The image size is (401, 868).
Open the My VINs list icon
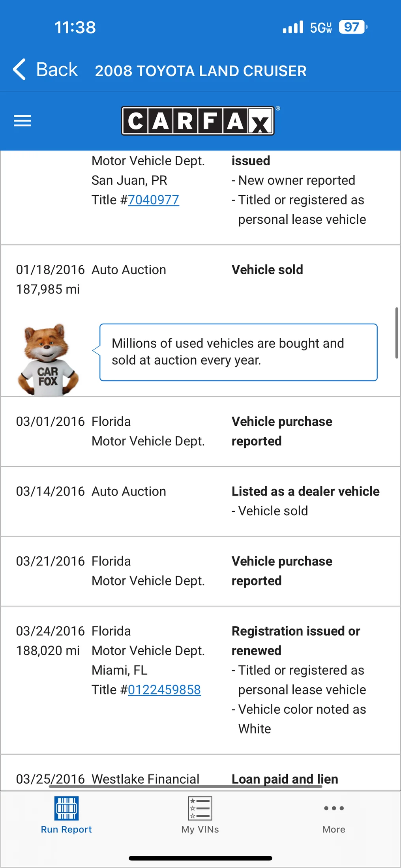coord(200,808)
